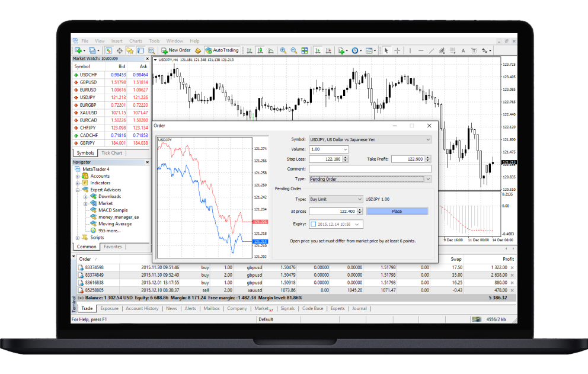Enable the Expiry date checkbox

click(x=314, y=223)
